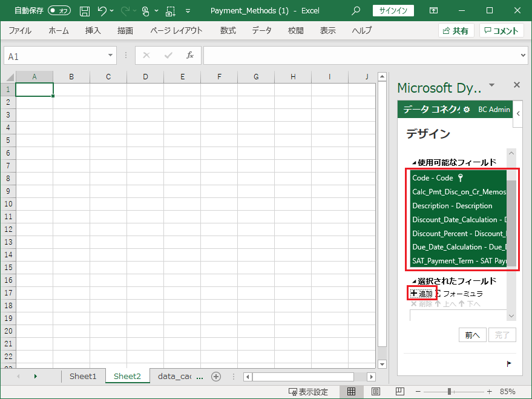The height and width of the screenshot is (399, 532).
Task: Open data connector settings gear
Action: click(467, 110)
